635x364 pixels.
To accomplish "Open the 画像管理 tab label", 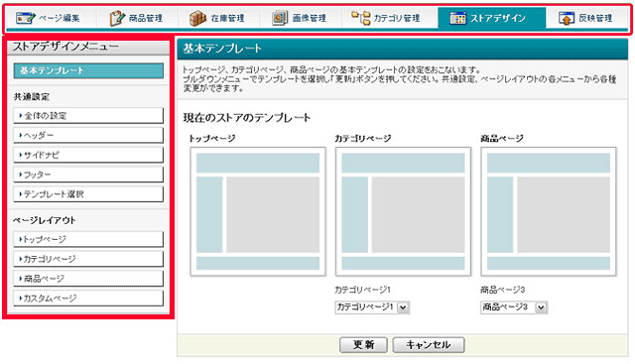I will coord(310,18).
